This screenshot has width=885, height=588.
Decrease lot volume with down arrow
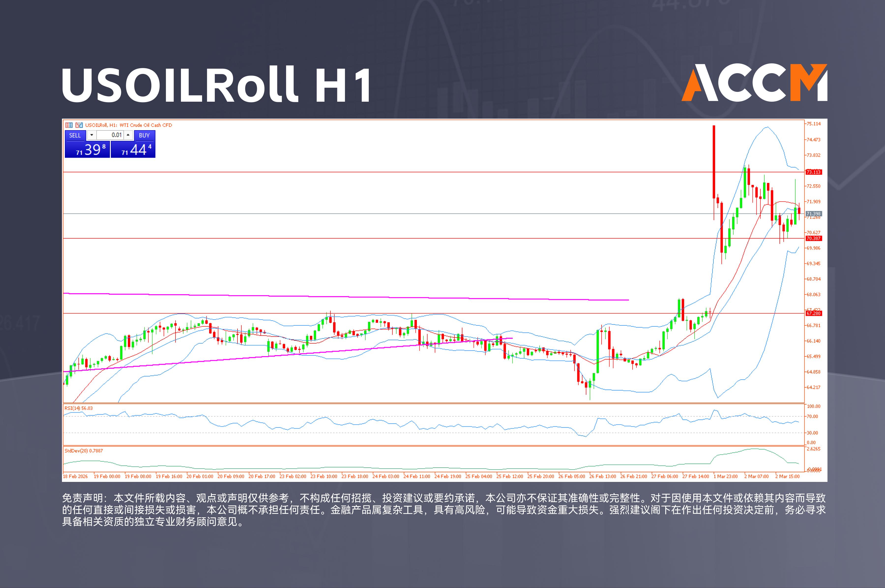click(92, 135)
